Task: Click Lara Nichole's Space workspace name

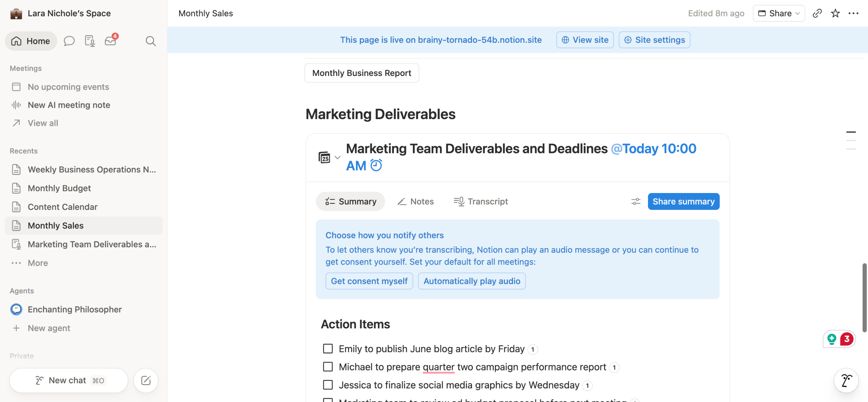Action: pos(69,13)
